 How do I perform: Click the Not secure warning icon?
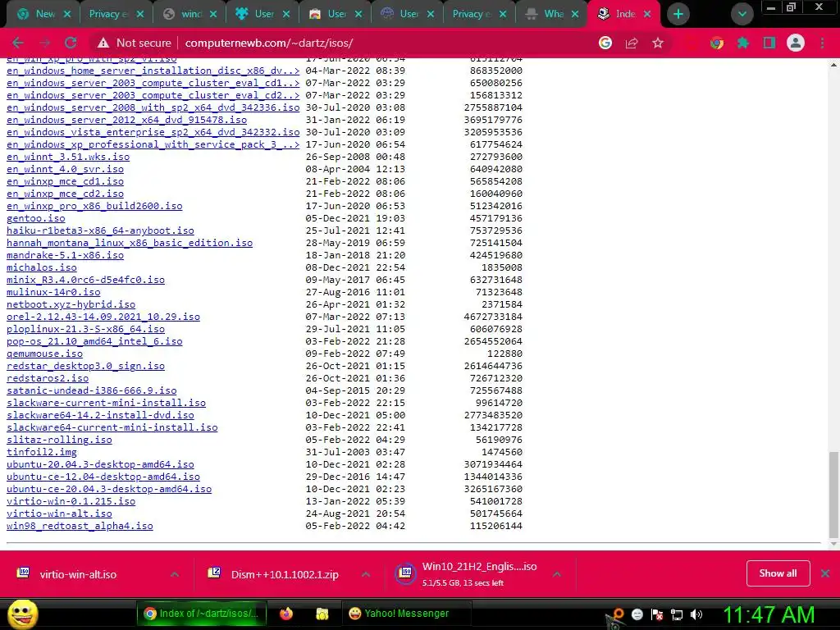pyautogui.click(x=103, y=43)
